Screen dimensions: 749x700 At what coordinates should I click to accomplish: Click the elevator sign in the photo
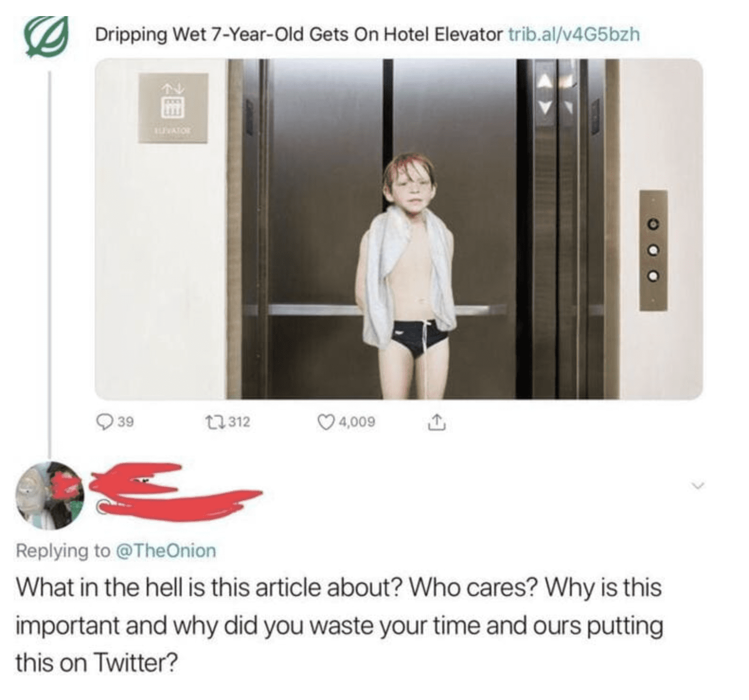point(173,108)
